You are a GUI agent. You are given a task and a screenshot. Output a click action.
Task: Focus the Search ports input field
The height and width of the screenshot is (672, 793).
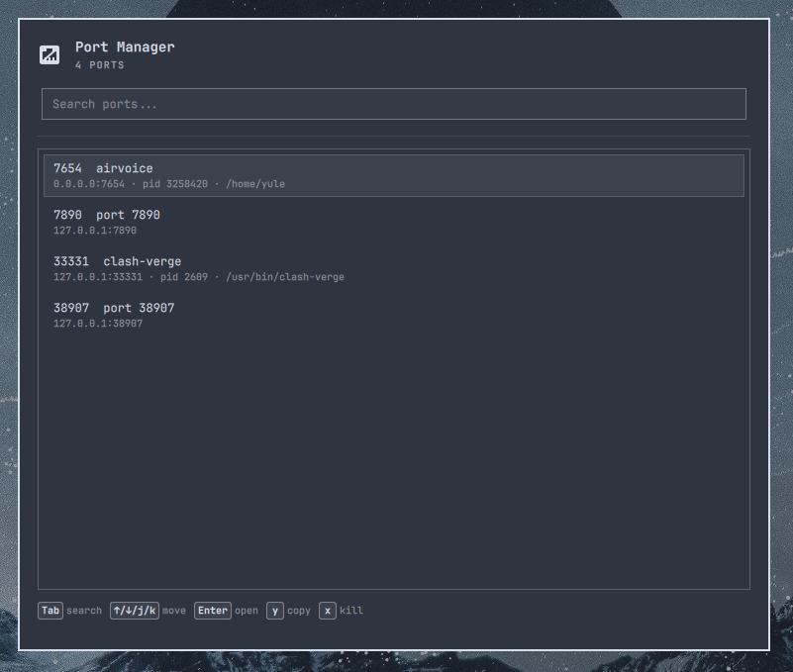click(393, 104)
